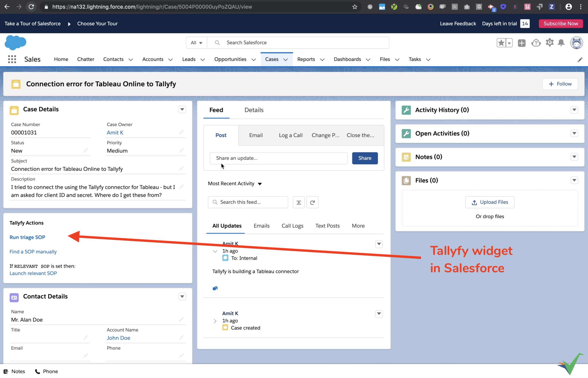Viewport: 588px width, 378px height.
Task: Open the John Doe account link
Action: pos(118,338)
